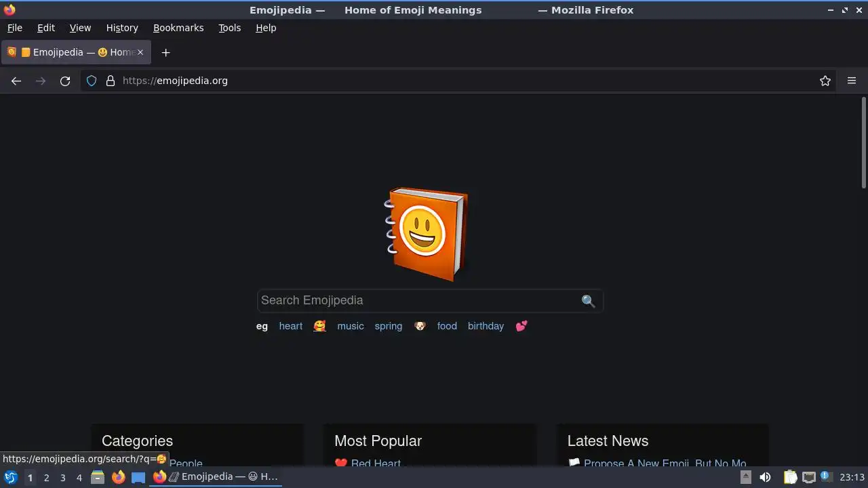Open the Firefox hamburger menu
868x488 pixels.
[x=852, y=81]
